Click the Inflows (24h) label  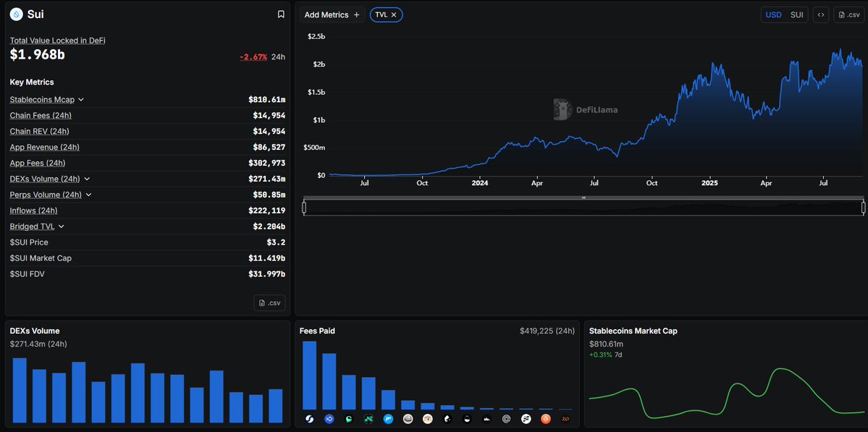click(x=34, y=211)
